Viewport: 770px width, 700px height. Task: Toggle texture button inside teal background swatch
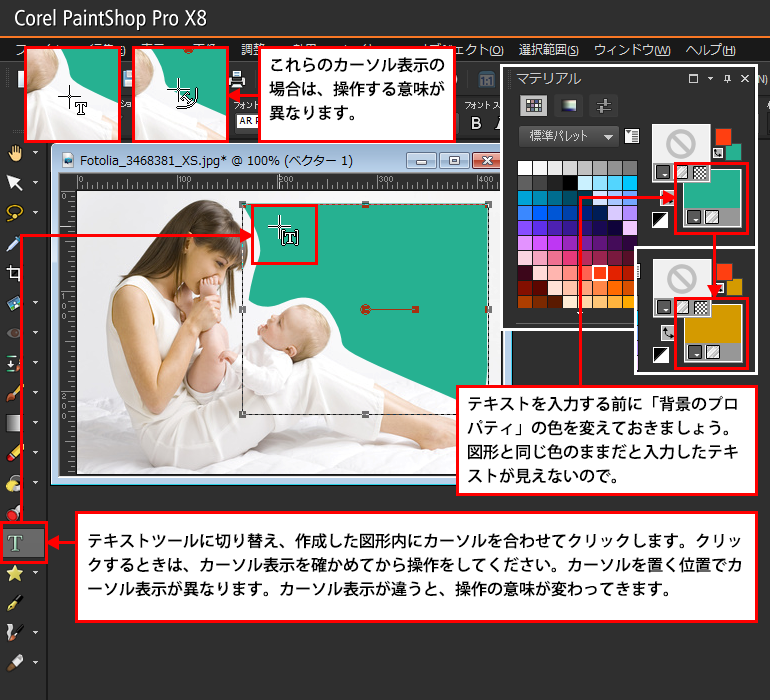pos(712,217)
